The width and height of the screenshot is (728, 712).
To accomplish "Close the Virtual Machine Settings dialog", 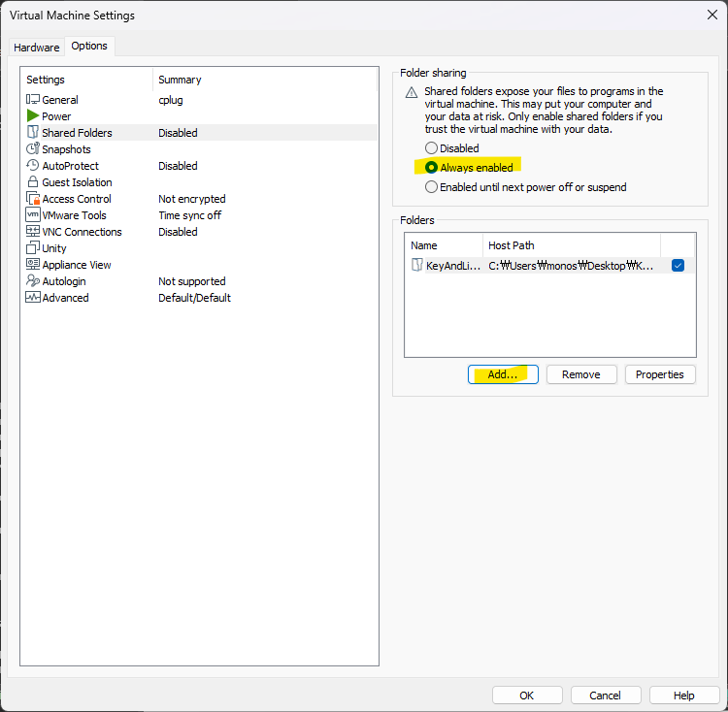I will pyautogui.click(x=711, y=15).
